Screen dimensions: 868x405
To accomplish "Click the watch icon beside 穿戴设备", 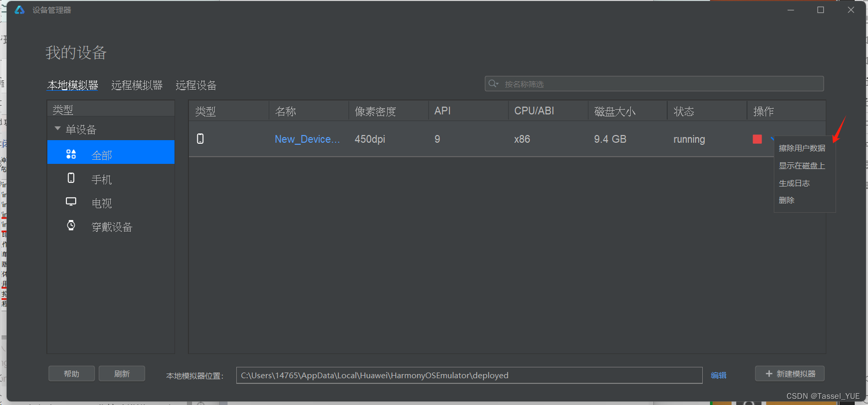I will coord(71,225).
